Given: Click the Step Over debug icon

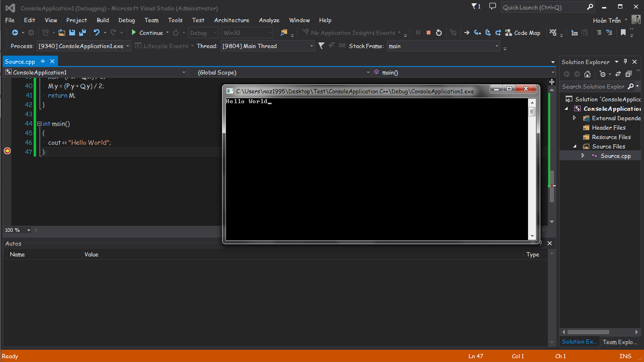Looking at the screenshot, I should pos(487,33).
